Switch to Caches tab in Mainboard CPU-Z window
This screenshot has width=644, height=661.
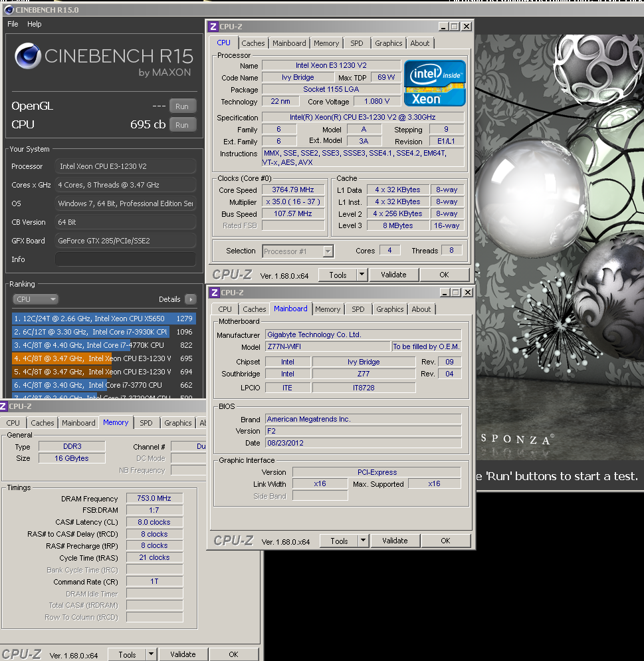point(255,309)
